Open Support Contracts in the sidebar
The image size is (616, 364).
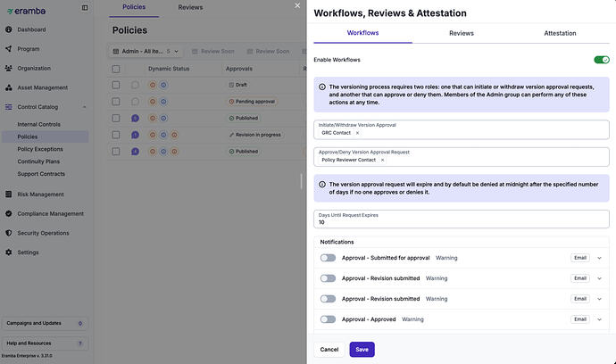click(x=41, y=174)
